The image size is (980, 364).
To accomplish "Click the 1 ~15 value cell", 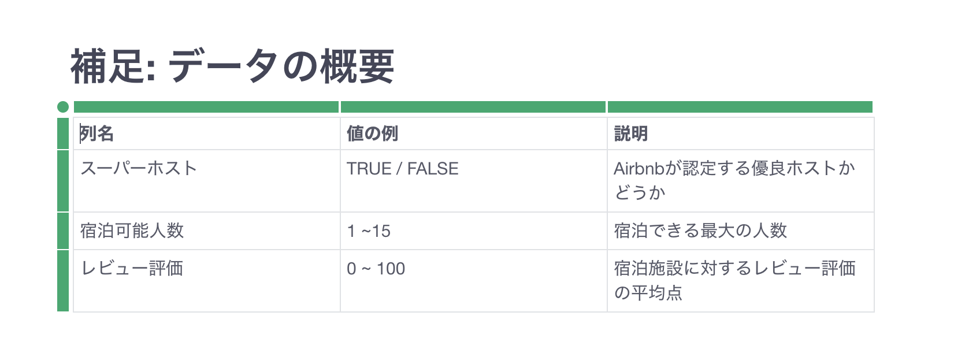I will coord(474,231).
